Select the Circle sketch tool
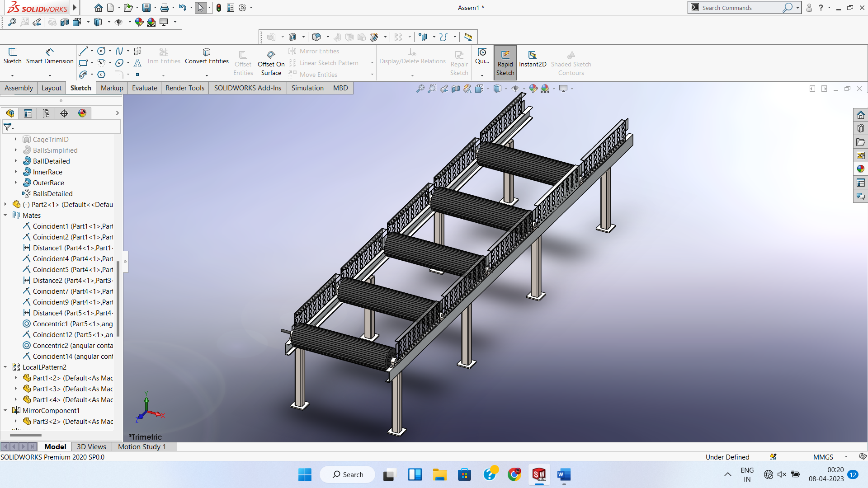Viewport: 868px width, 488px height. coord(102,51)
